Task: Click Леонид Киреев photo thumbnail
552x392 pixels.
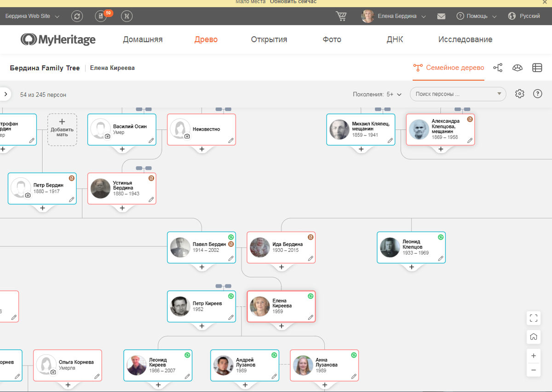Action: tap(136, 365)
